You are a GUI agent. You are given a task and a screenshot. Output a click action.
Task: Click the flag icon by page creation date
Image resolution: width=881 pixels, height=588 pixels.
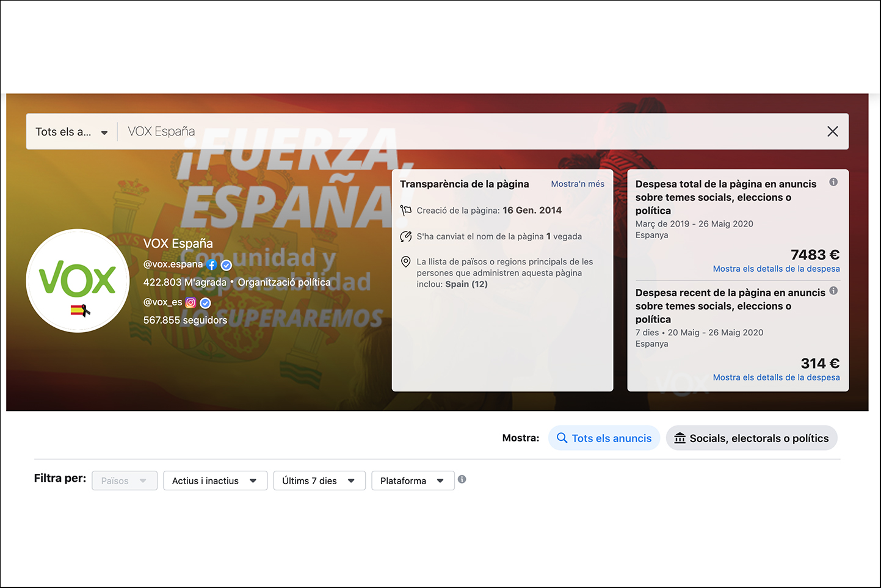pyautogui.click(x=406, y=210)
